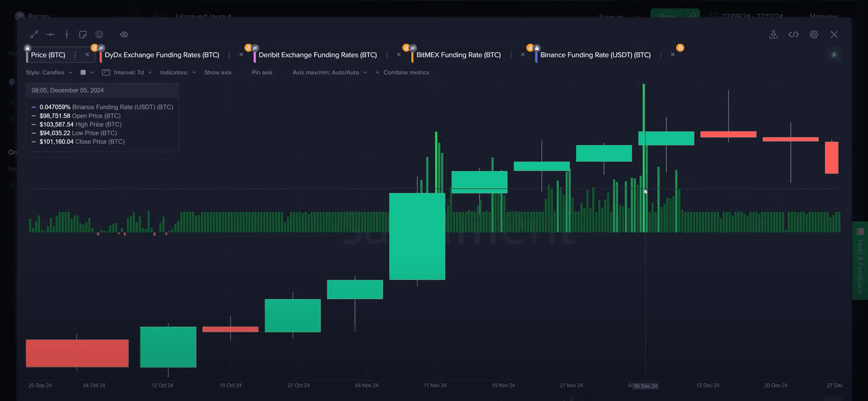Click the Combine metrics button
The image size is (868, 401).
[x=402, y=72]
